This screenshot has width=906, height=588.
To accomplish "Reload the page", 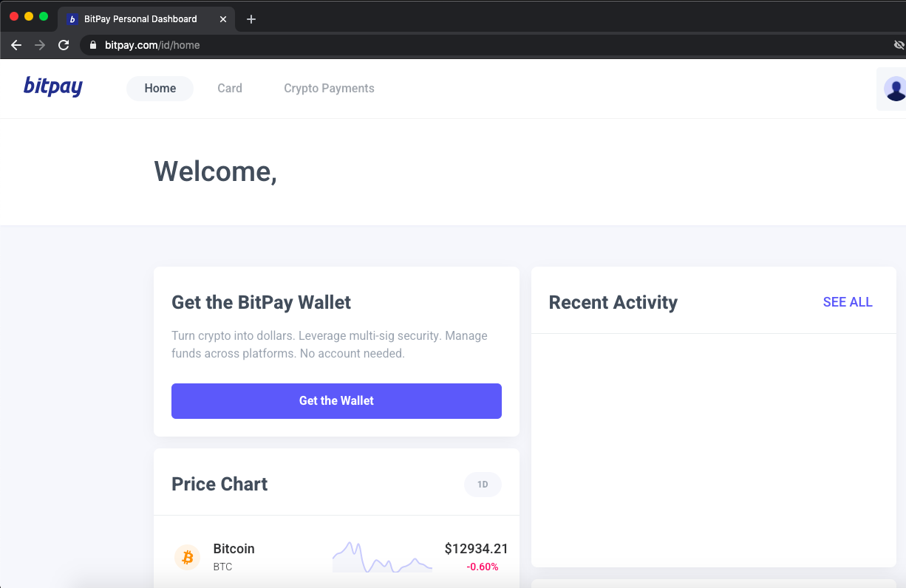I will [64, 44].
